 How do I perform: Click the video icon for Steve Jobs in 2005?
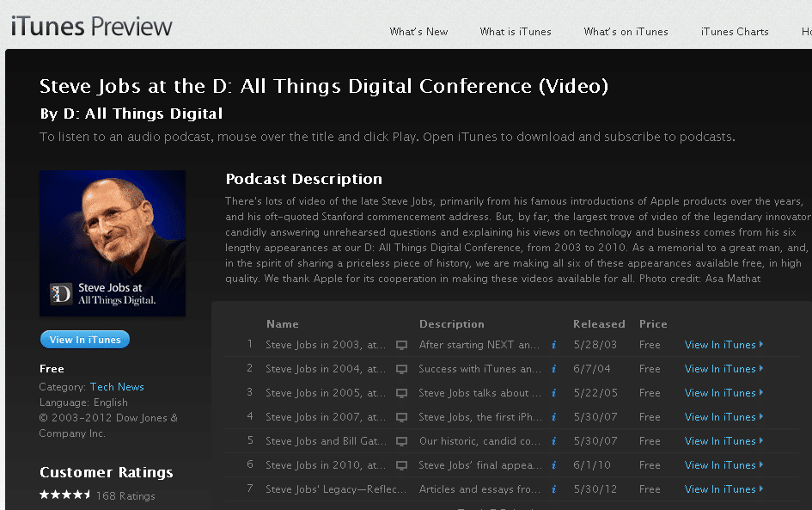(401, 393)
